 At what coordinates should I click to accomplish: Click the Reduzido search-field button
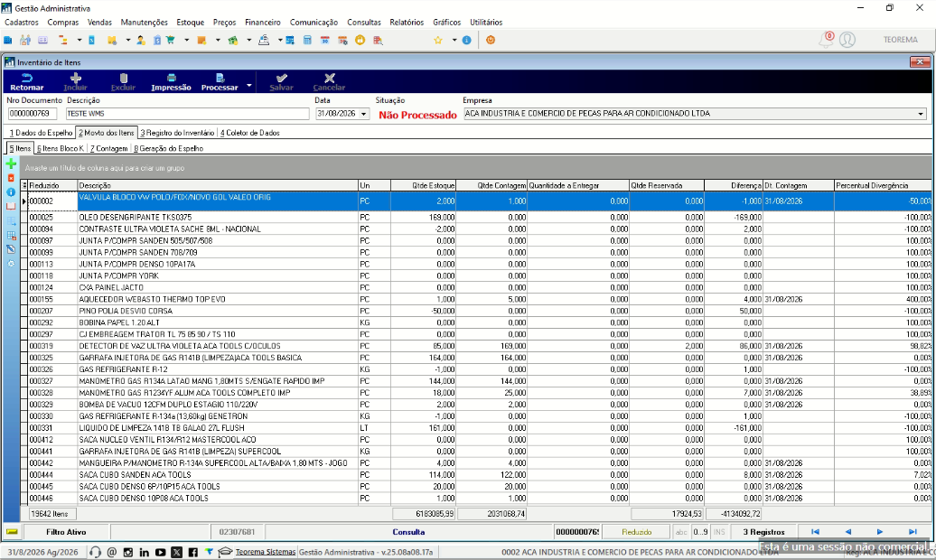click(636, 531)
